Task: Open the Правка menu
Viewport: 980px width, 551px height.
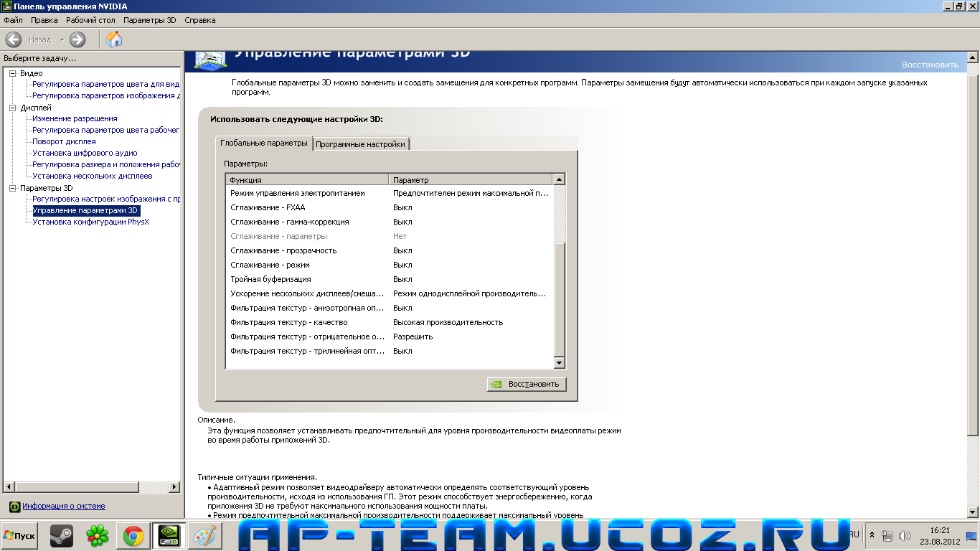Action: pos(44,20)
